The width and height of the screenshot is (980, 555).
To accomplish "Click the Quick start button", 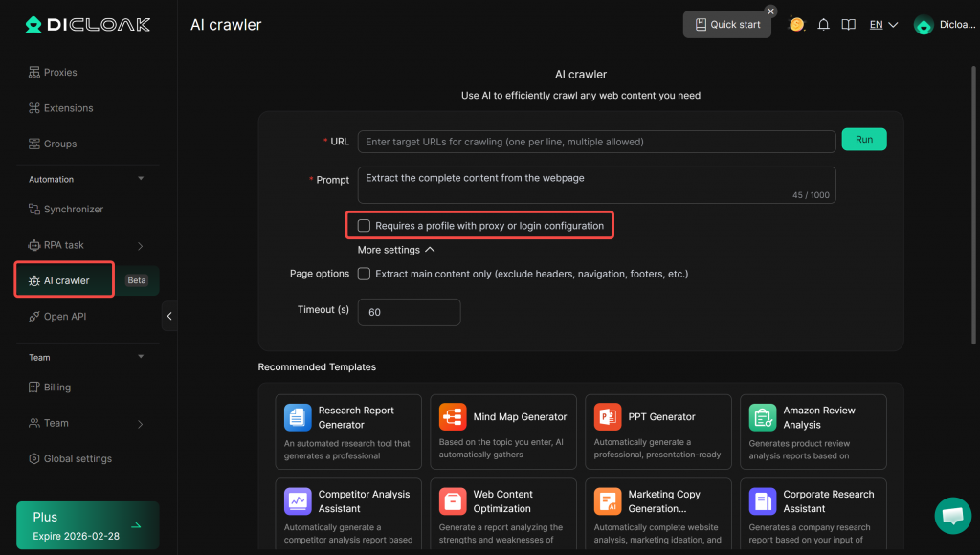I will click(x=727, y=25).
